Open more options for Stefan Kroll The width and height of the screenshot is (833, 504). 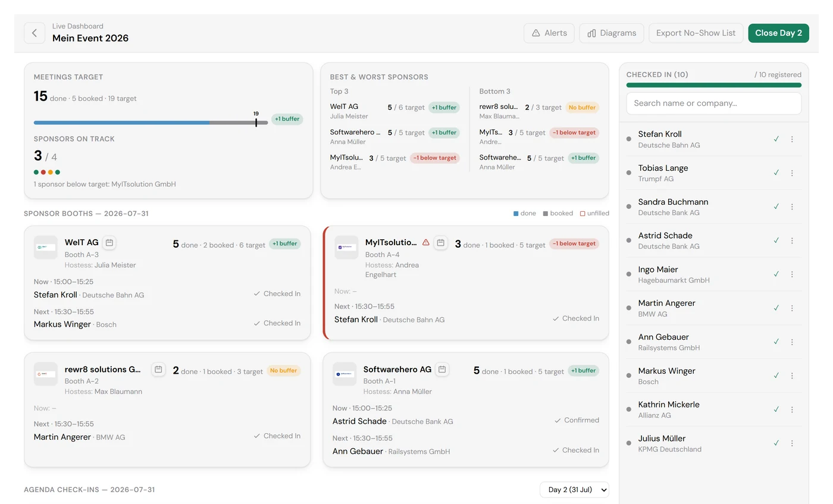point(792,139)
